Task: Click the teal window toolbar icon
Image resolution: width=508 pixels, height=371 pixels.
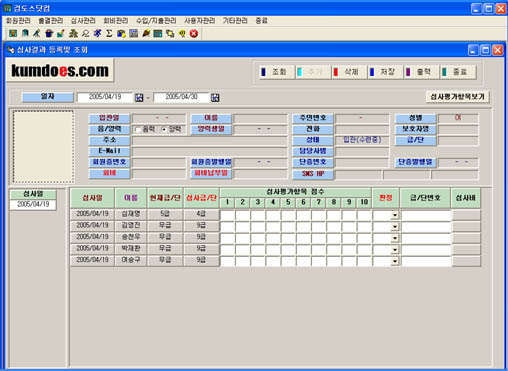Action: (158, 33)
